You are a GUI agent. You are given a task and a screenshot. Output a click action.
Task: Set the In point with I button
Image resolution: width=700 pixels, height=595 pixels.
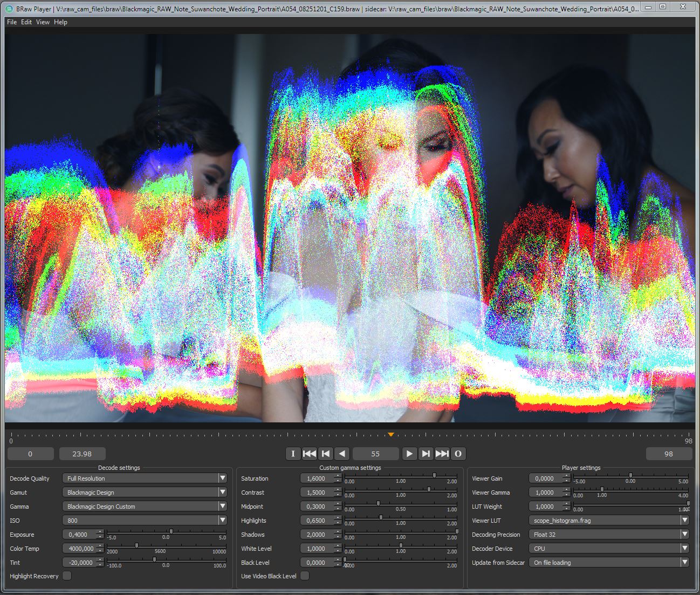293,454
